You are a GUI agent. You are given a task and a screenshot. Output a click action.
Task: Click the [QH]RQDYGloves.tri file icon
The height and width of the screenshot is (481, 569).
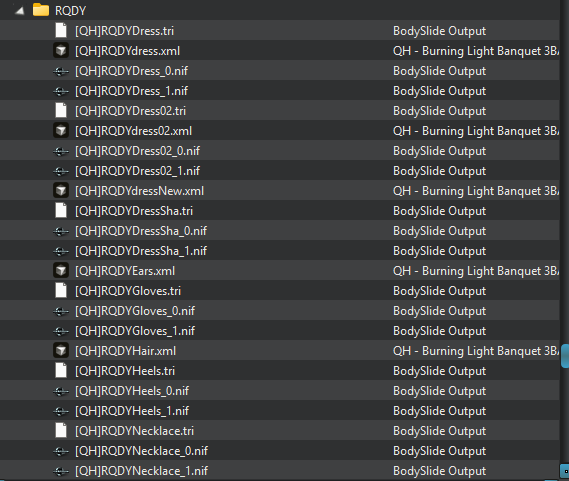click(x=61, y=290)
